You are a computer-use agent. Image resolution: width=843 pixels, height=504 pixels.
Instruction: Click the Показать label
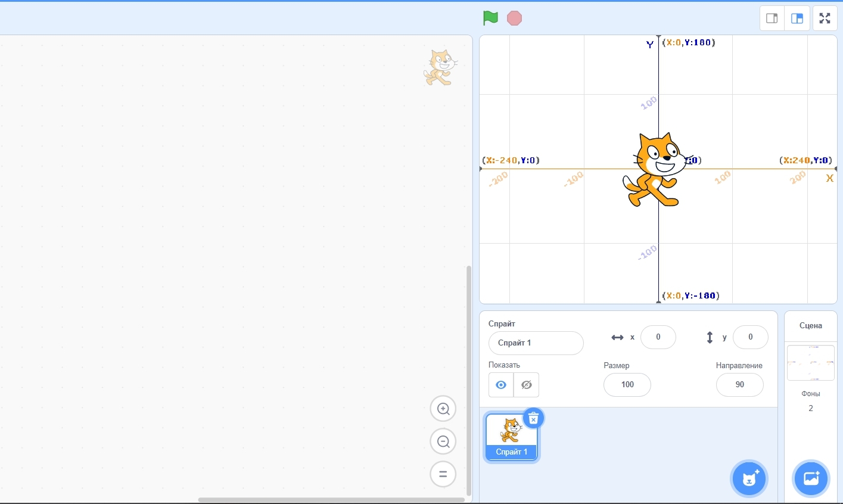point(504,365)
